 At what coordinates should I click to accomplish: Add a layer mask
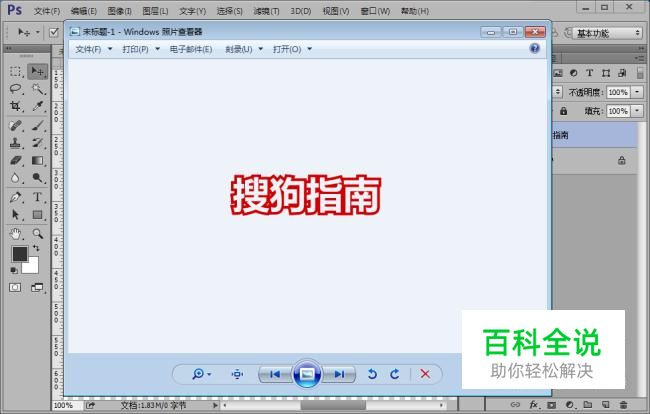click(551, 405)
